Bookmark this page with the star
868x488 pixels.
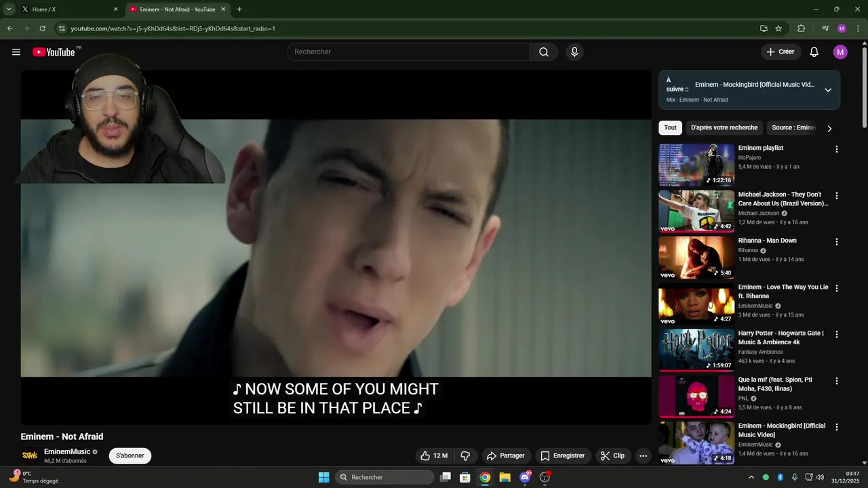click(778, 28)
